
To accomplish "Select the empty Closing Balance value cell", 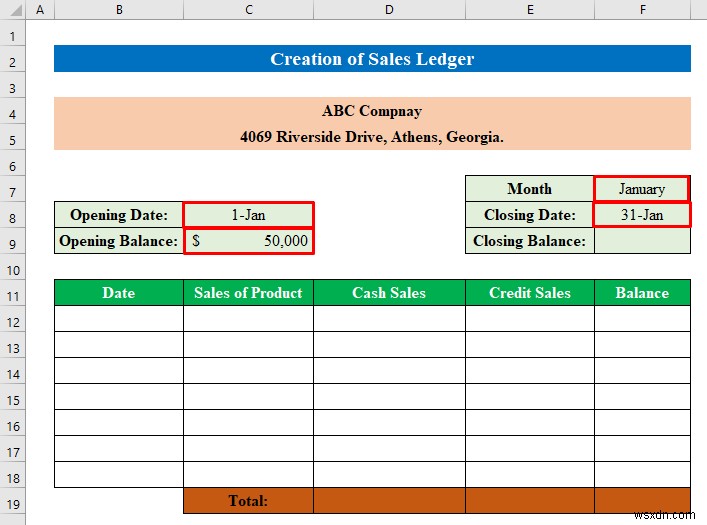I will point(642,241).
